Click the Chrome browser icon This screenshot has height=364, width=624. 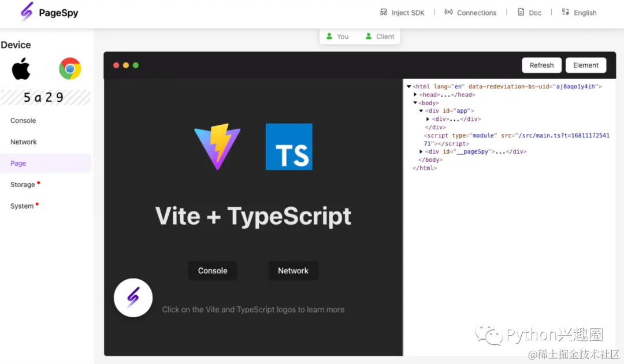coord(70,68)
